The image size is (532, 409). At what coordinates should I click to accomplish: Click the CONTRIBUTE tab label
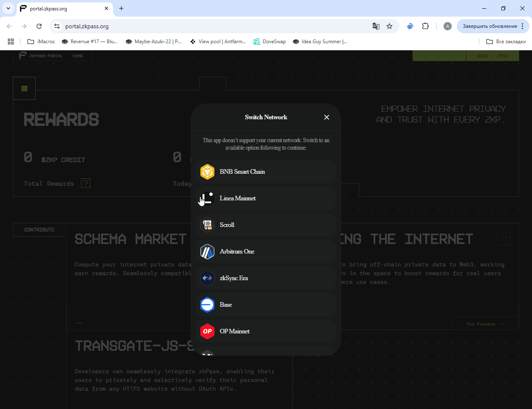click(39, 230)
